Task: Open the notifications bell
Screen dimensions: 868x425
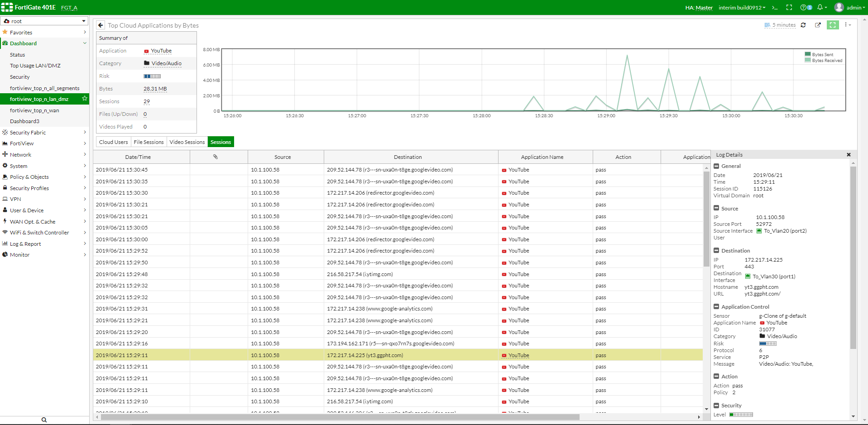Action: click(820, 7)
